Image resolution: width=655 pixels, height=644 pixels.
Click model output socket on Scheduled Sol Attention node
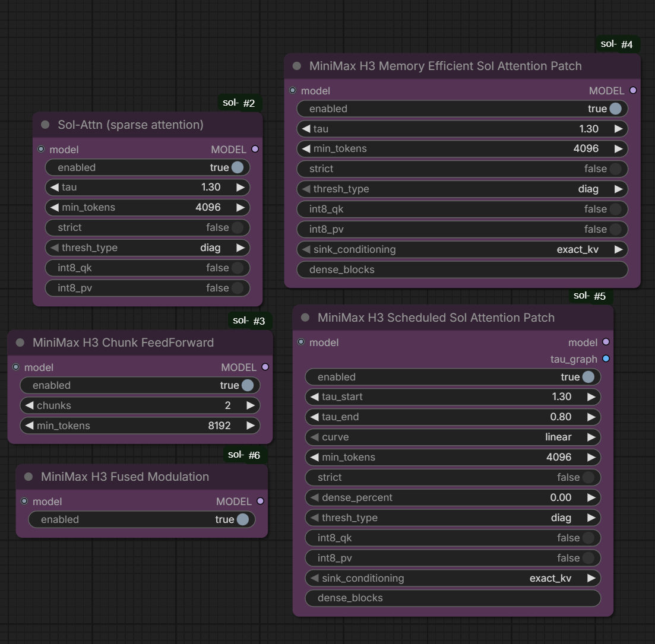[606, 342]
